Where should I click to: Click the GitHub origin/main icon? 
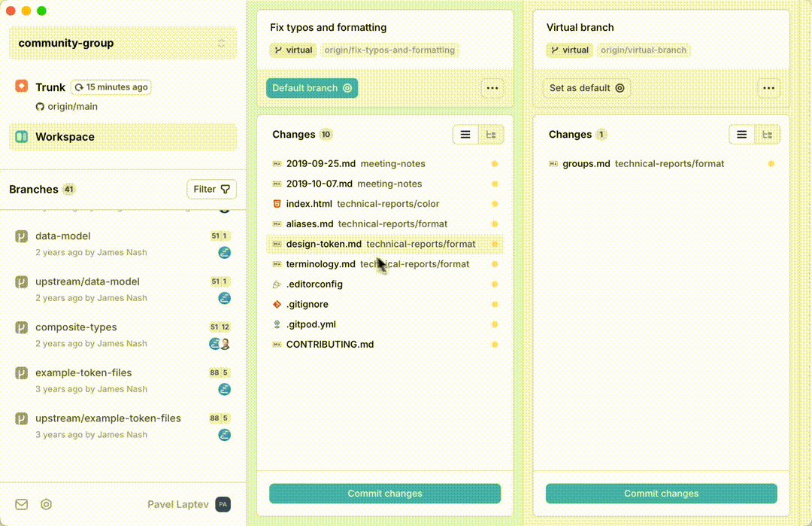click(x=40, y=107)
